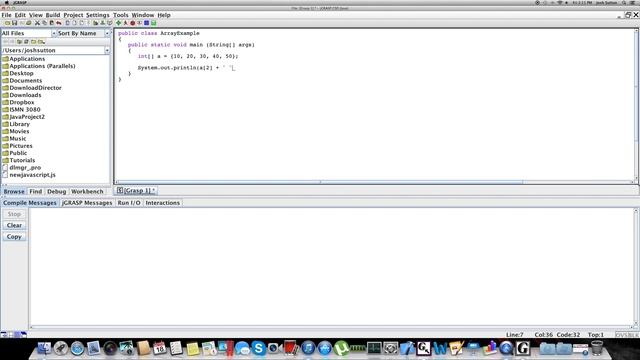Open jGRASP G icon in dock
The image size is (640, 360).
click(522, 348)
